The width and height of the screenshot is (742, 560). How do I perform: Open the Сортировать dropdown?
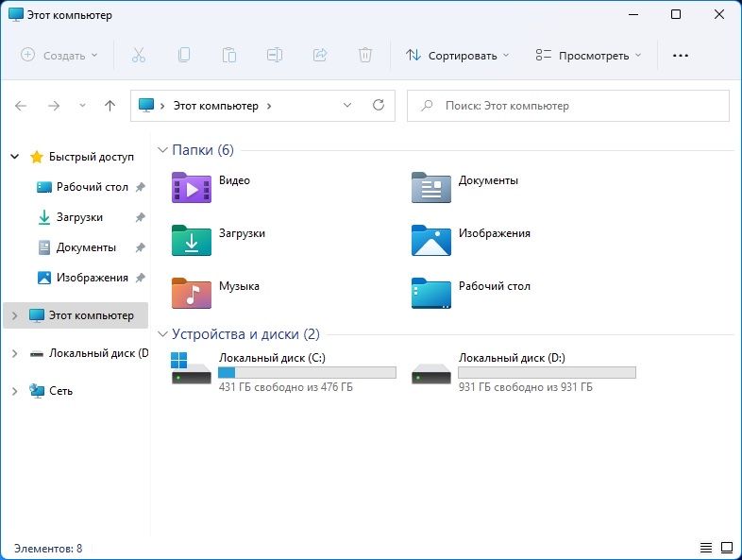(x=457, y=56)
